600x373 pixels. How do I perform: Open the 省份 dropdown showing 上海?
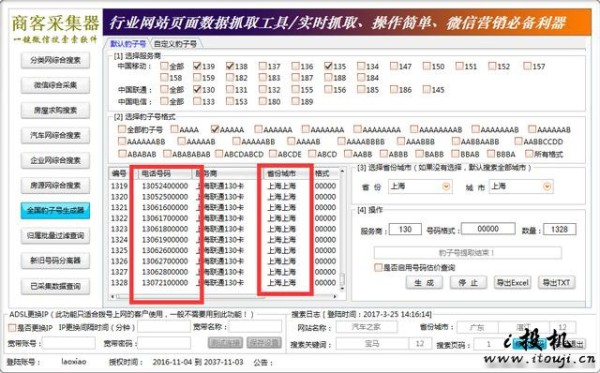coord(420,187)
